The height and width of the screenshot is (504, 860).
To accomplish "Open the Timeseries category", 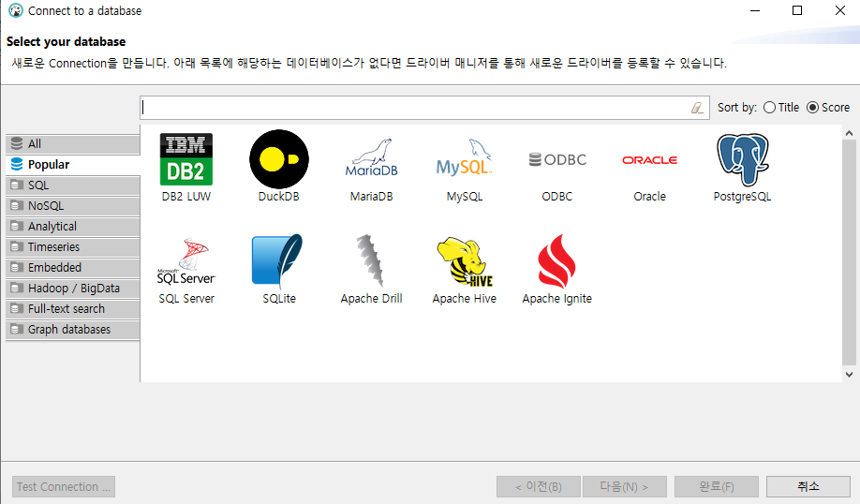I will point(73,246).
